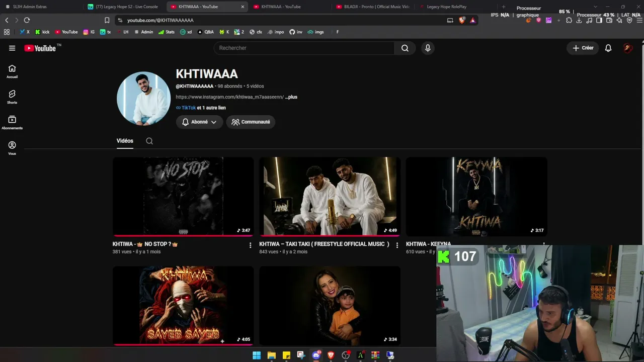Image resolution: width=644 pixels, height=362 pixels.
Task: Switch to SL3H Admin Extras tab
Action: (41, 7)
